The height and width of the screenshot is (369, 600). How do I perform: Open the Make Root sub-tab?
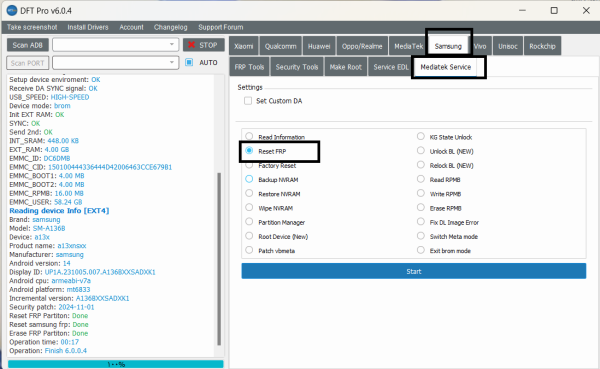pos(346,67)
